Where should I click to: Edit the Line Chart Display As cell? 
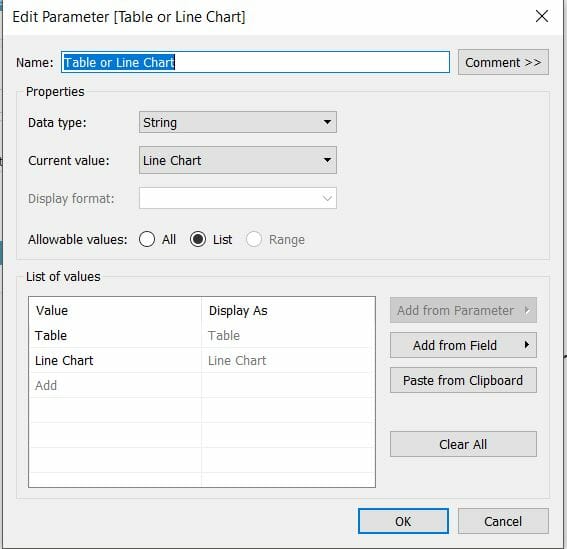point(288,360)
